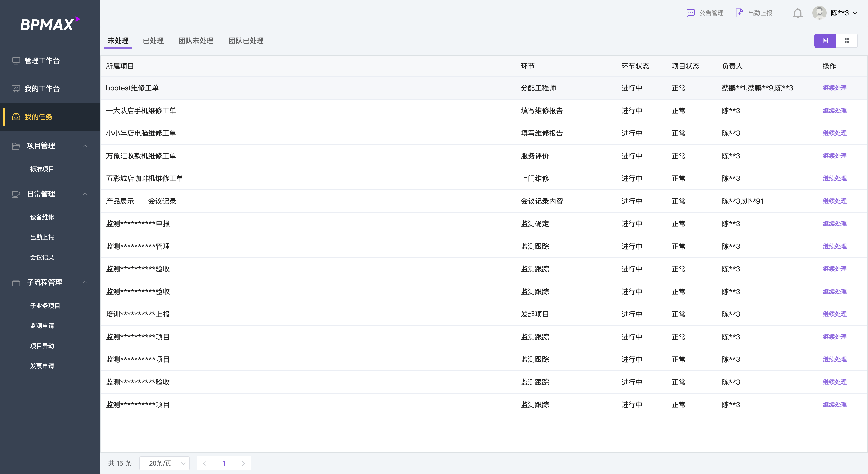The width and height of the screenshot is (868, 474).
Task: Click 陈**3,刘**91 assignee cell
Action: [742, 201]
